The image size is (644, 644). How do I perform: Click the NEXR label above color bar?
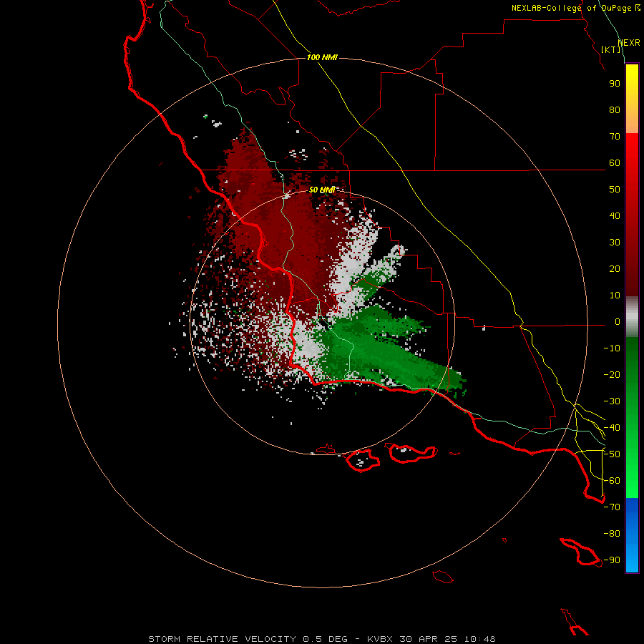click(x=629, y=43)
